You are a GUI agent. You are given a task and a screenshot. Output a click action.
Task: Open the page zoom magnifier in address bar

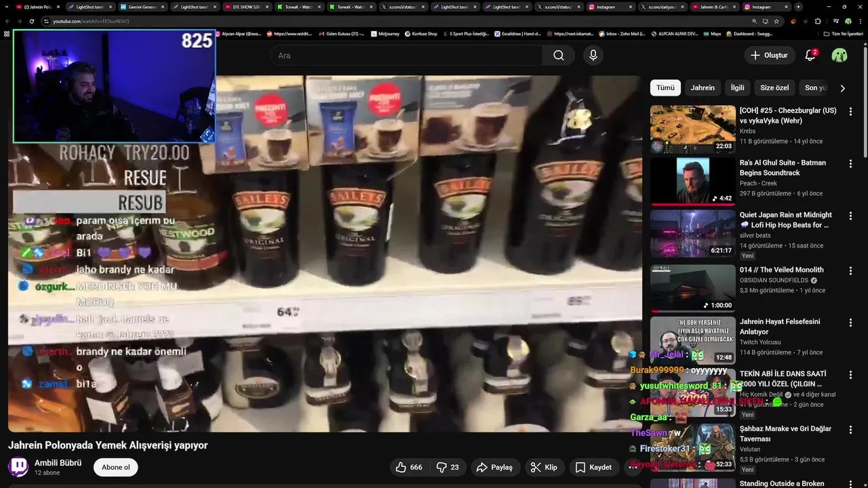point(754,21)
